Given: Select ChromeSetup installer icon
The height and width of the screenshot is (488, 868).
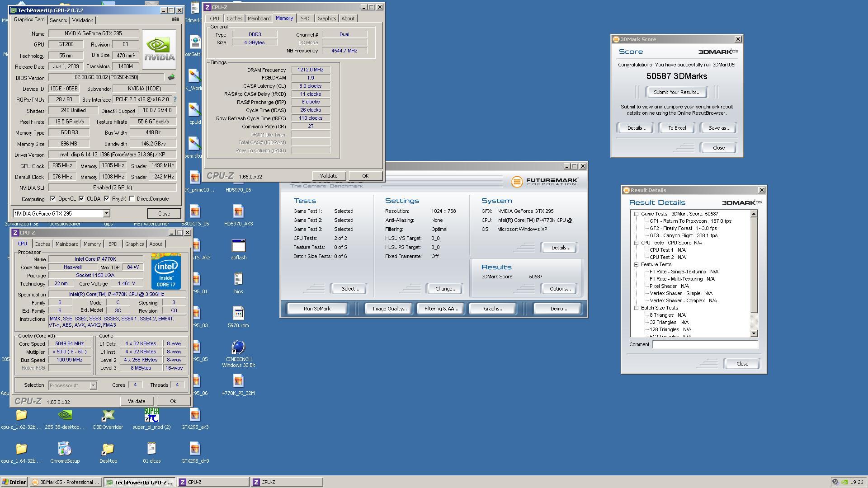Looking at the screenshot, I should pyautogui.click(x=65, y=452).
